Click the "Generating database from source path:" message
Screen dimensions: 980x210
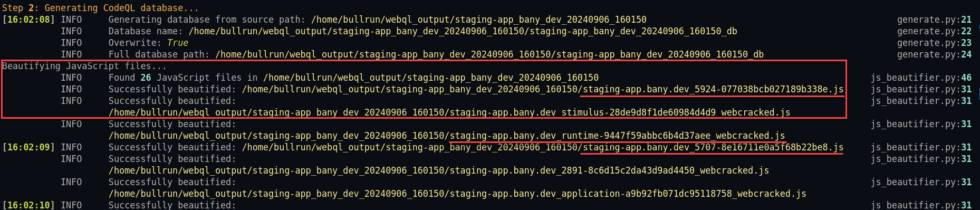pyautogui.click(x=207, y=20)
